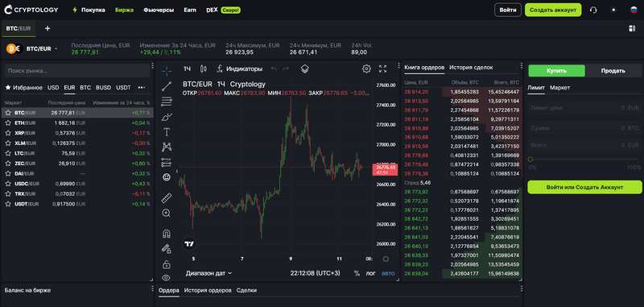Image resolution: width=644 pixels, height=307 pixels.
Task: Add a new market tab with plus
Action: click(47, 28)
